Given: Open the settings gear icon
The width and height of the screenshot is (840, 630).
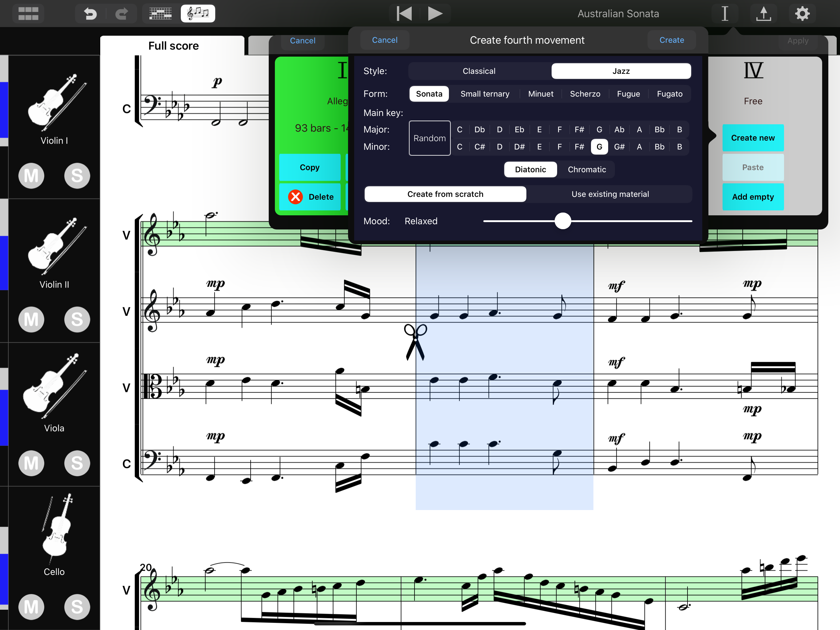Looking at the screenshot, I should 802,14.
